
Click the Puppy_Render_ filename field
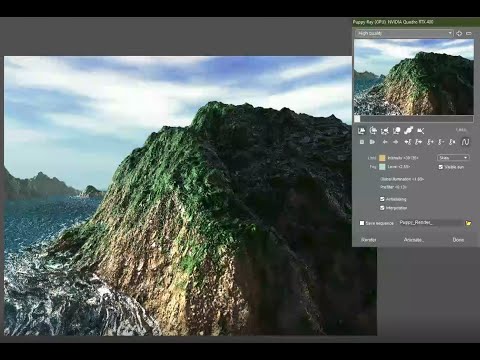point(430,223)
